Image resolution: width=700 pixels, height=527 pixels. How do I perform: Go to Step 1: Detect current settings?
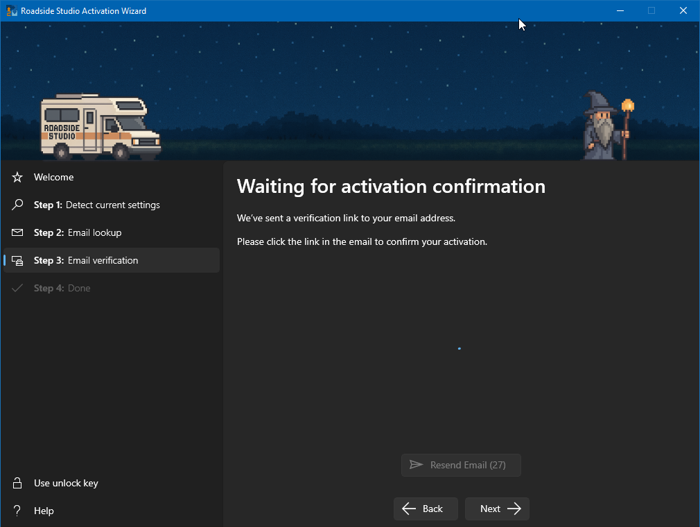(x=96, y=205)
